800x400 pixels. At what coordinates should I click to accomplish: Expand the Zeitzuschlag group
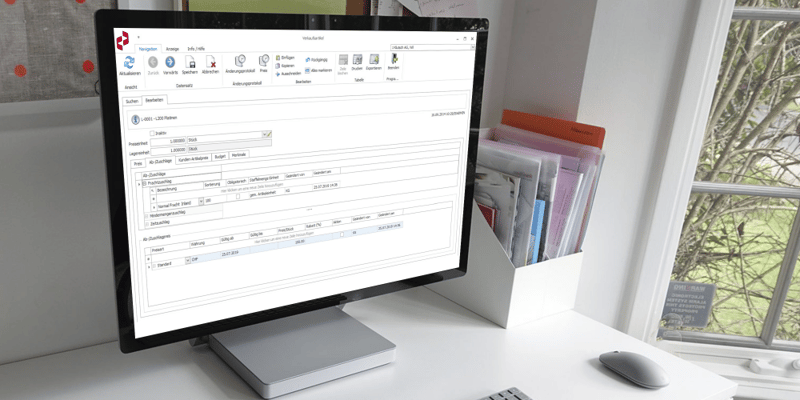tap(147, 224)
